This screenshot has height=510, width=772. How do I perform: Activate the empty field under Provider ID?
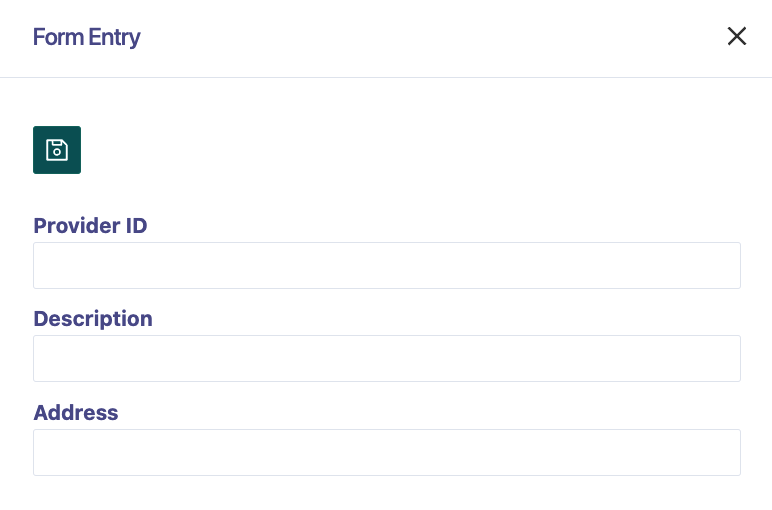point(386,265)
